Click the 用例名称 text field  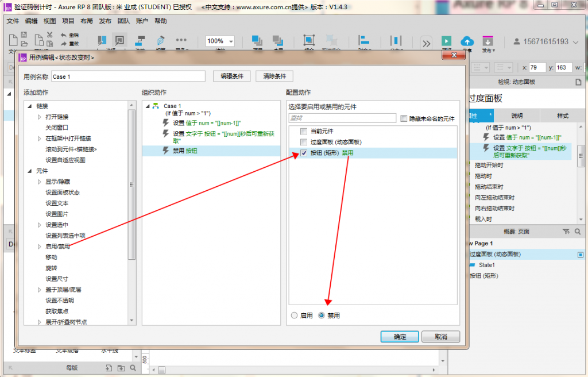pyautogui.click(x=127, y=76)
